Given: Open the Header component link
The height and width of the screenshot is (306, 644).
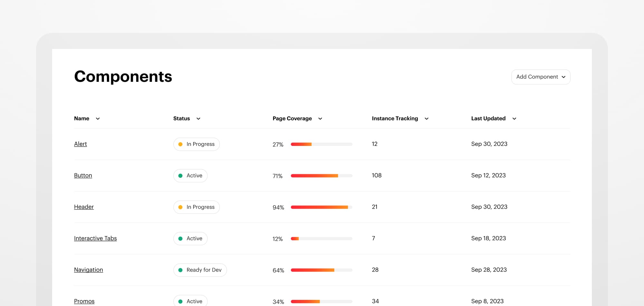Looking at the screenshot, I should (84, 207).
